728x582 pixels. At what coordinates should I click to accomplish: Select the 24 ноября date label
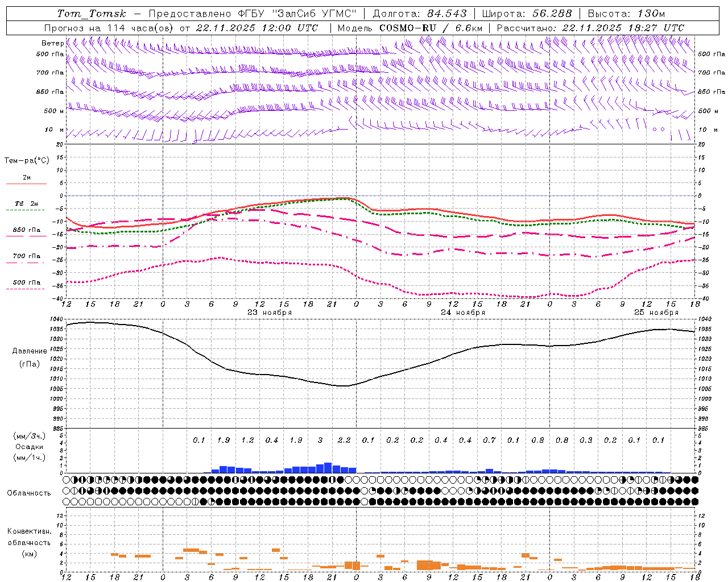click(463, 313)
